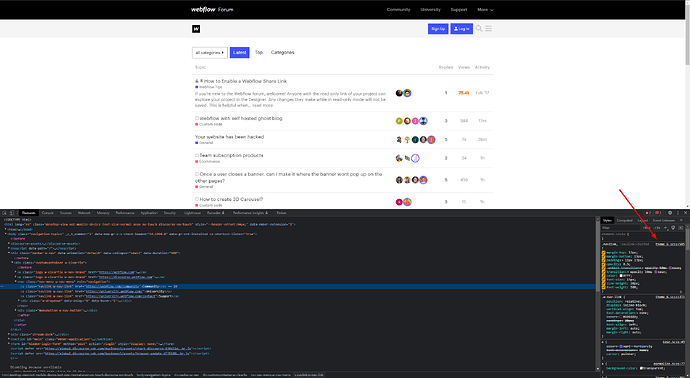690x378 pixels.
Task: Toggle the .cls class editor button
Action: 657,228
